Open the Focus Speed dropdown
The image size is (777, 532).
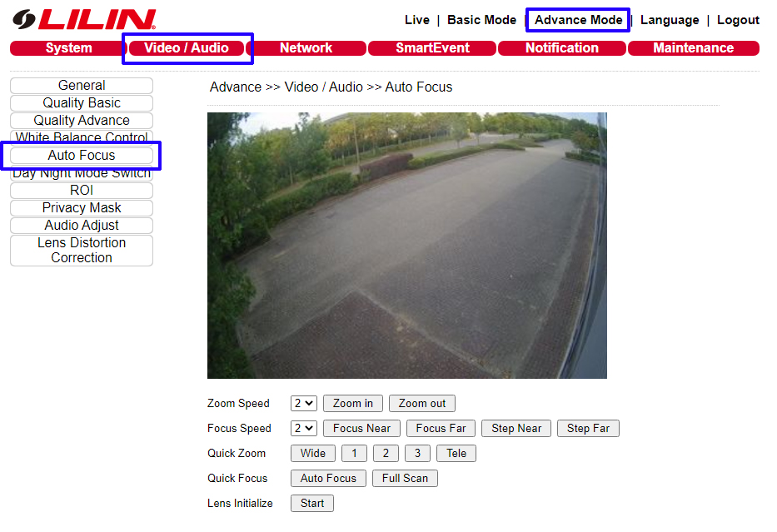point(304,428)
